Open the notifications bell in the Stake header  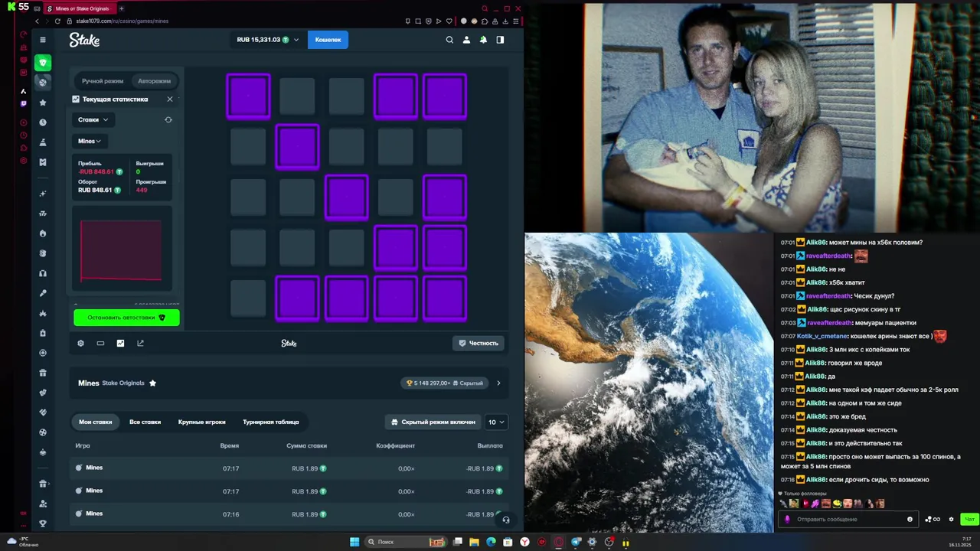(483, 40)
